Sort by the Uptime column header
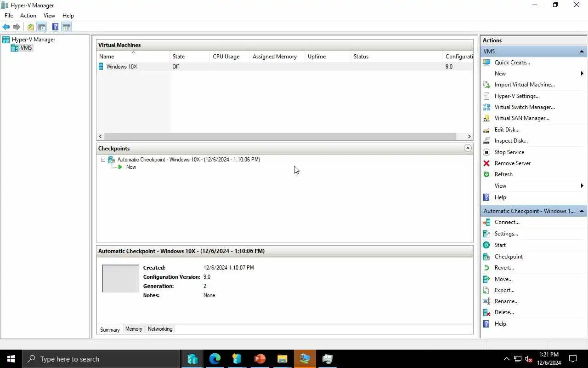The image size is (588, 368). pyautogui.click(x=328, y=57)
